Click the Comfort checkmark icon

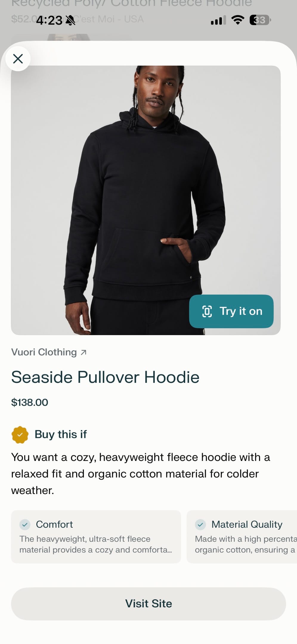coord(25,524)
